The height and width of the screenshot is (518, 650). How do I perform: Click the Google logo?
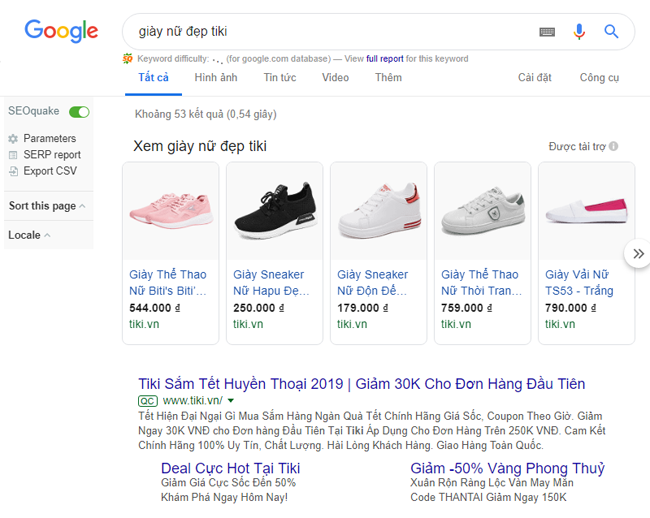[x=61, y=31]
